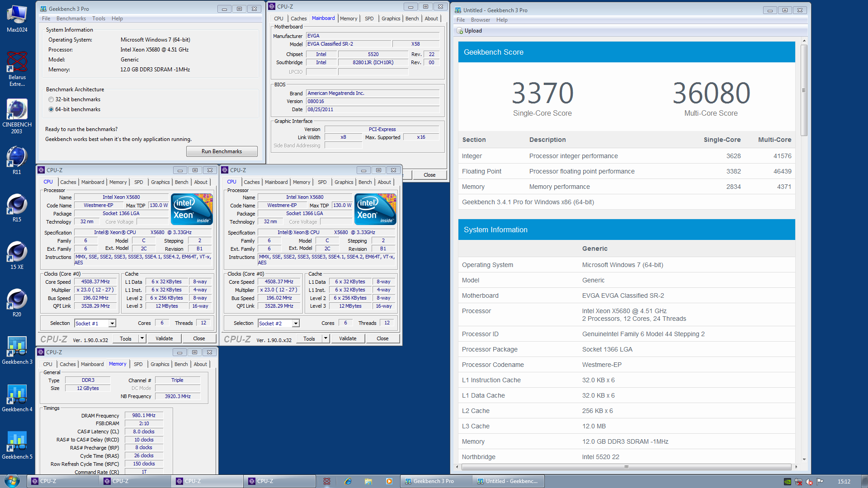The height and width of the screenshot is (488, 868).
Task: Switch to Geekbench 3 Pro taskbar button
Action: tap(436, 481)
